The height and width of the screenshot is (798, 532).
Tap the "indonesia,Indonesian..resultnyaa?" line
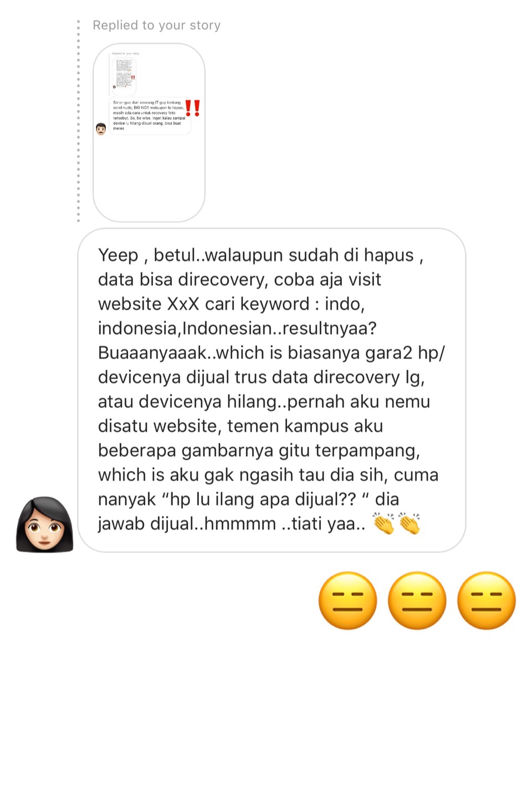[237, 328]
